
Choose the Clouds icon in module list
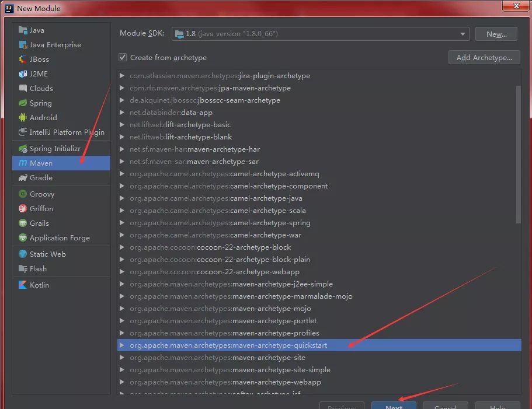[23, 89]
